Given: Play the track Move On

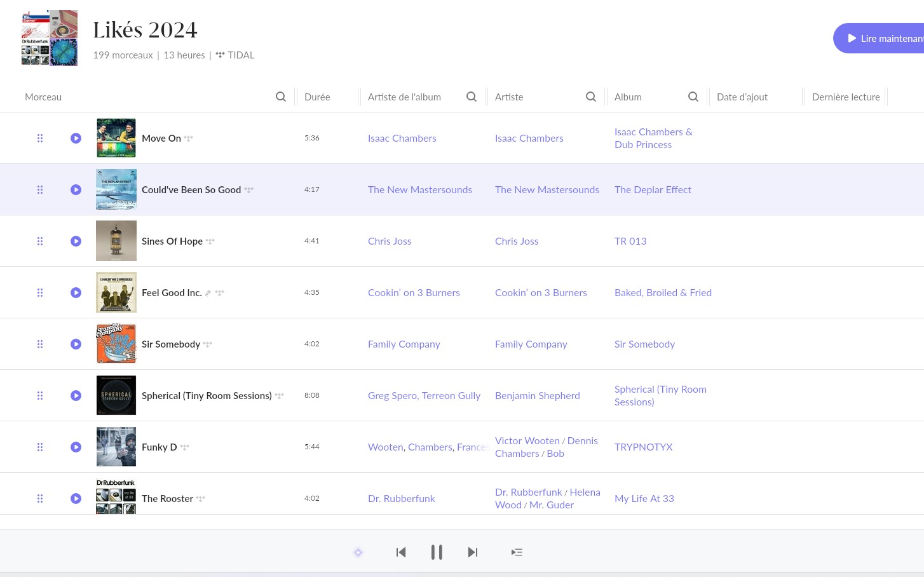Looking at the screenshot, I should (x=76, y=138).
